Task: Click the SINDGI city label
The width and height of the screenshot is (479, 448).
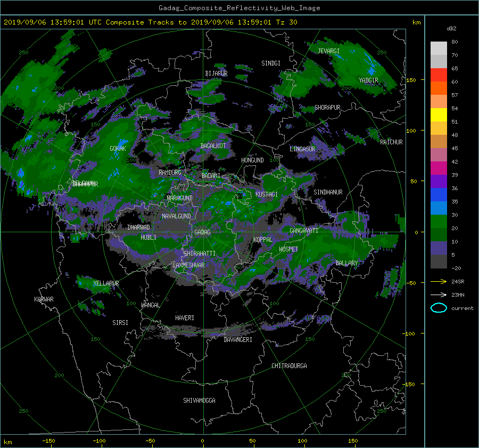Action: coord(271,63)
